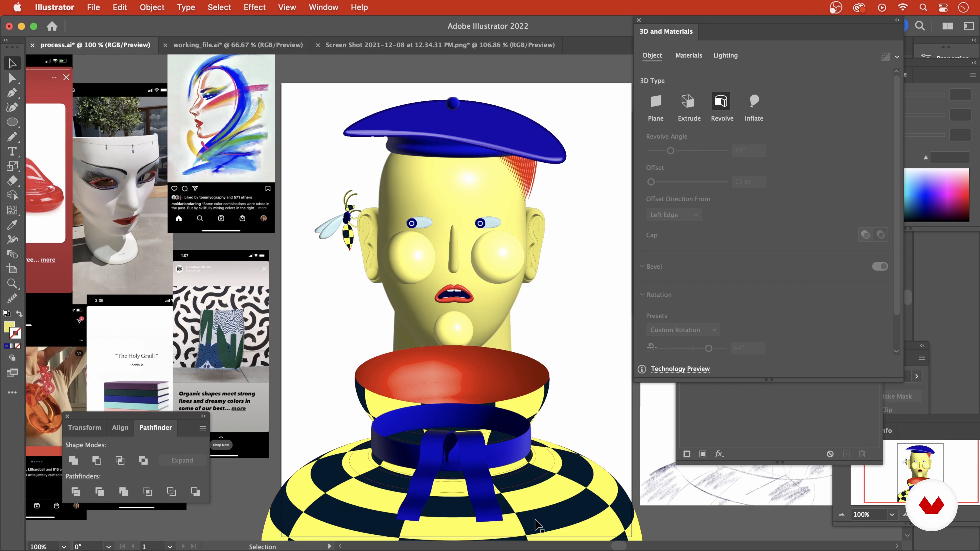
Task: Close the Pathfinder panel
Action: [67, 416]
